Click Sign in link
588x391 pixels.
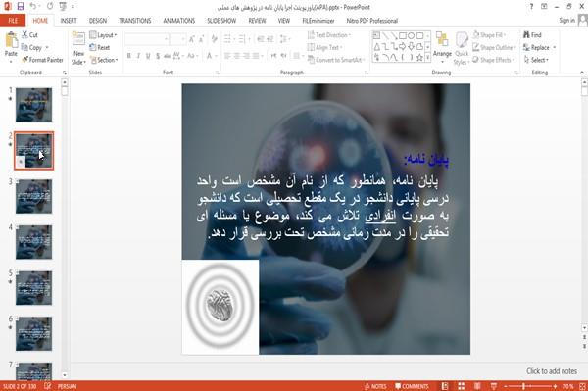(566, 21)
